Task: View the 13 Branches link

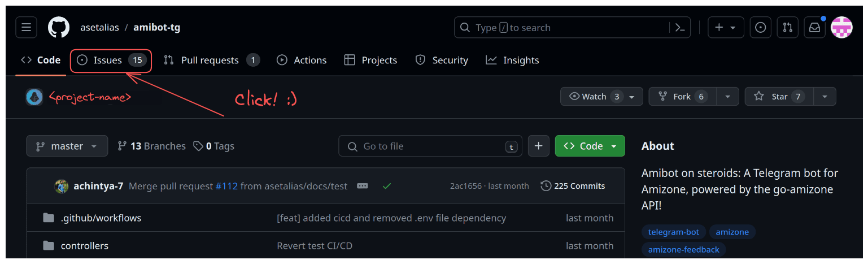Action: coord(151,146)
